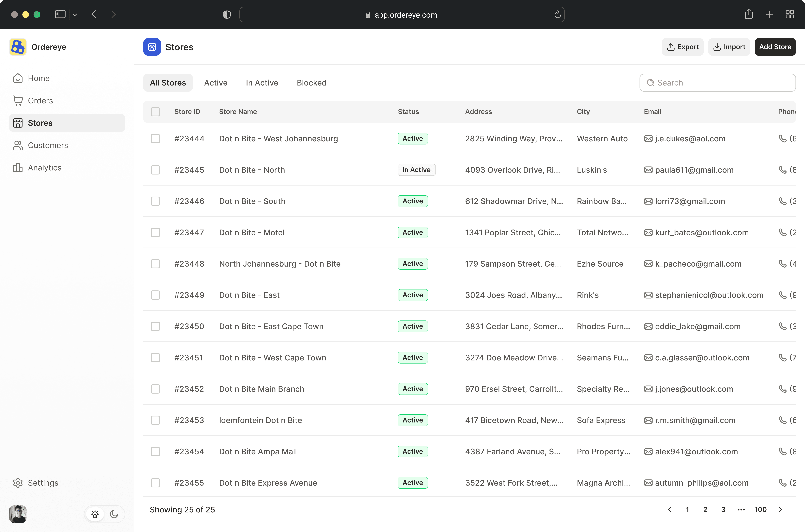Switch to the All Stores tab
This screenshot has height=532, width=805.
168,83
